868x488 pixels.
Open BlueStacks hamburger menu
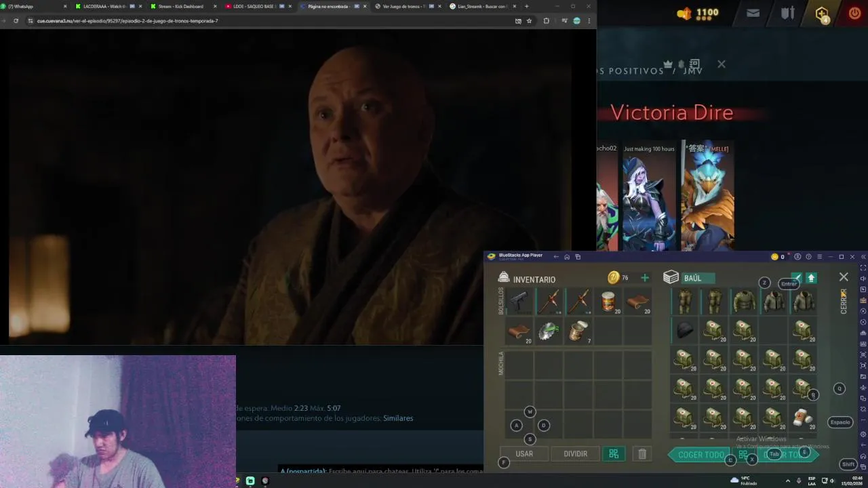819,257
